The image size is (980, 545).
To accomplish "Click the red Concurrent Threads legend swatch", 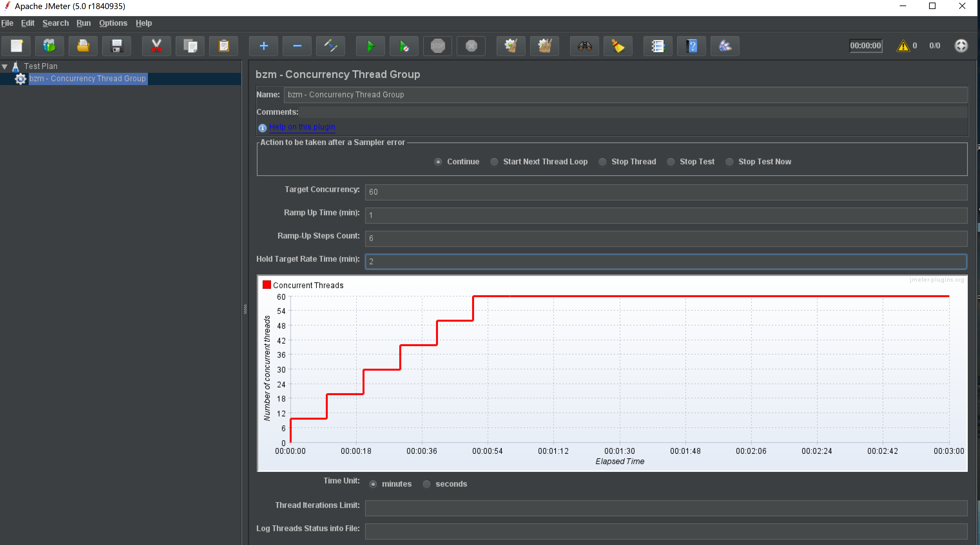I will click(x=267, y=285).
